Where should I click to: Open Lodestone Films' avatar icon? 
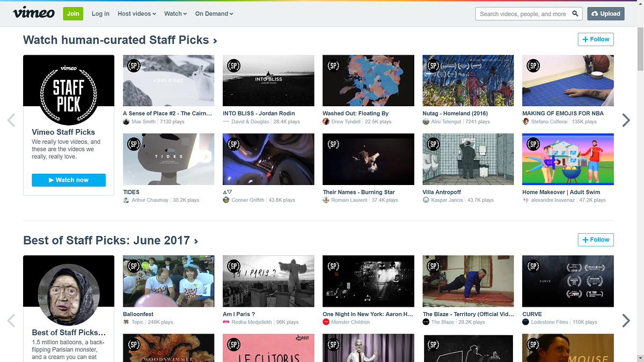click(526, 322)
